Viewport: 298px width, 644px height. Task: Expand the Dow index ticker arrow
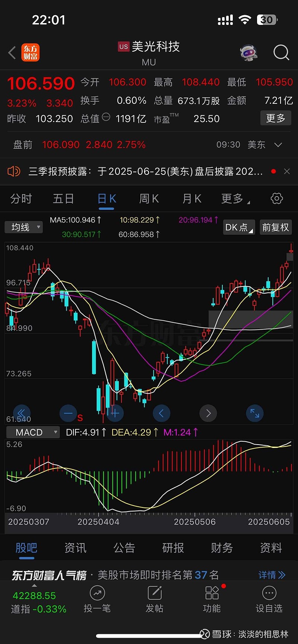[x=34, y=586]
